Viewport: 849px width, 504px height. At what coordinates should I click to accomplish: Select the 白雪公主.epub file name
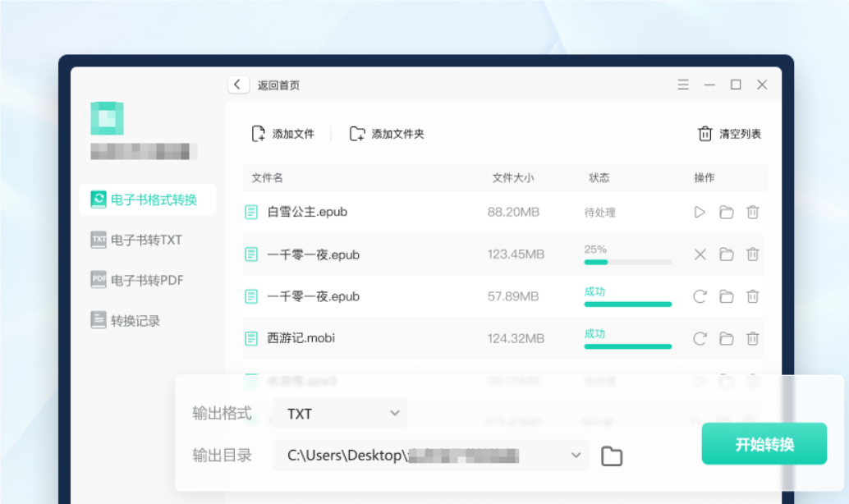(x=307, y=212)
